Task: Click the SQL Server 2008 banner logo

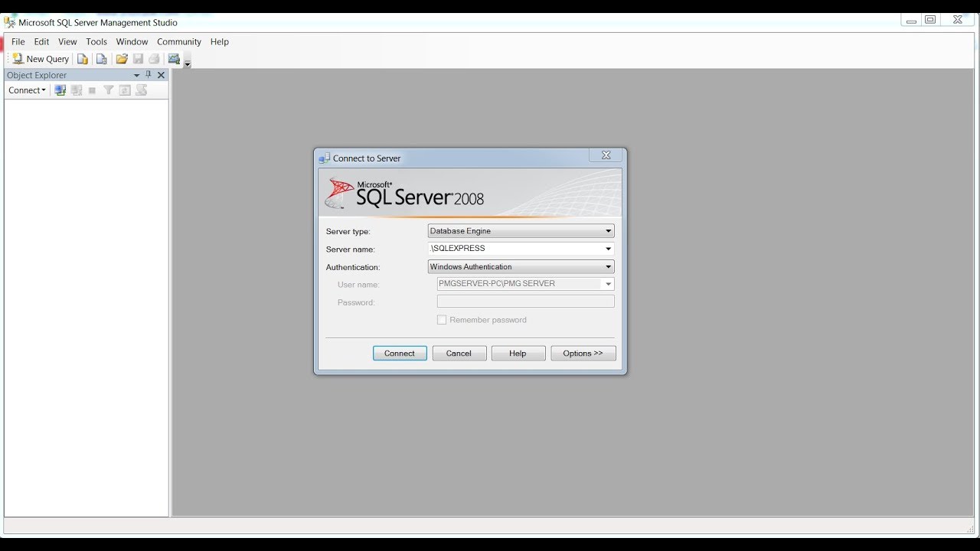Action: click(x=406, y=193)
